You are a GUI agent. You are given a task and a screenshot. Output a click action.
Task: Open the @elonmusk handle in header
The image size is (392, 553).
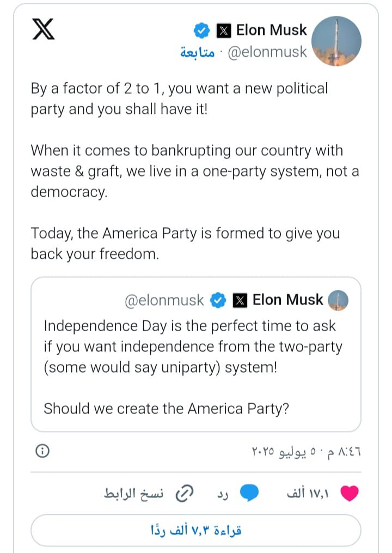267,53
